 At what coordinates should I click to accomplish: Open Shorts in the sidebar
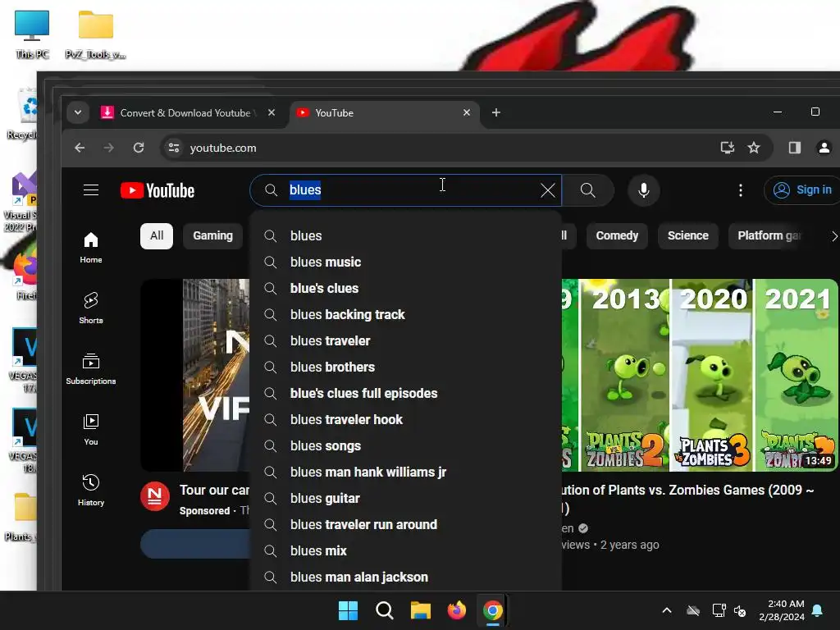(91, 308)
